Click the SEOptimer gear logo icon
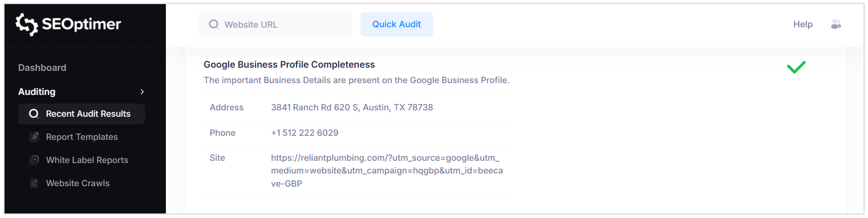 [26, 24]
